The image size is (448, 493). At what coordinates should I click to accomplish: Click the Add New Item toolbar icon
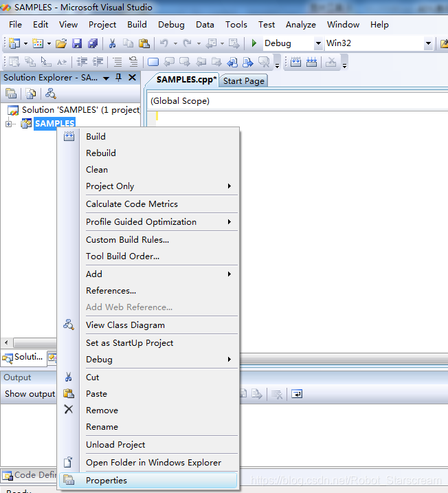click(38, 43)
